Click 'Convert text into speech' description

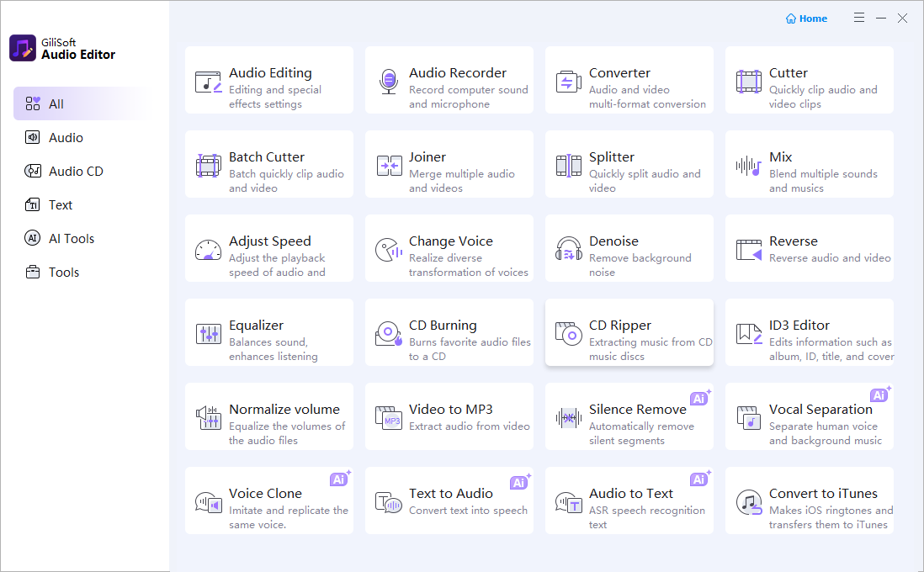click(468, 510)
